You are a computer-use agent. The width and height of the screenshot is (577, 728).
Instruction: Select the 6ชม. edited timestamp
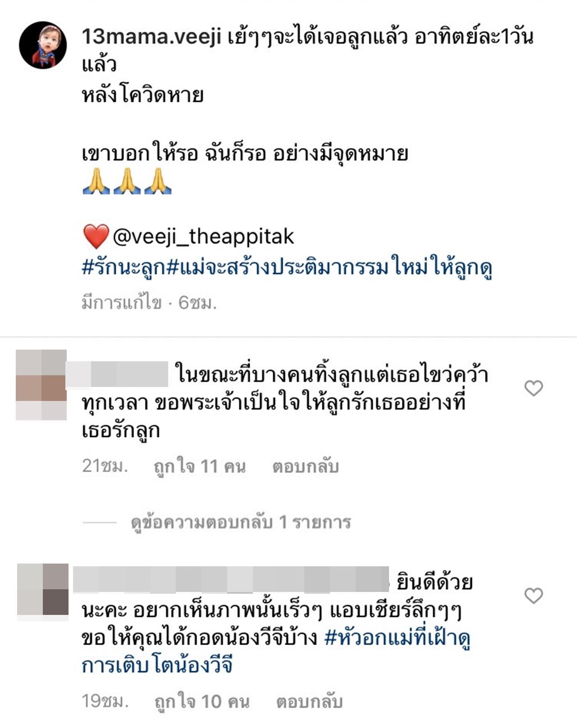coord(197,303)
